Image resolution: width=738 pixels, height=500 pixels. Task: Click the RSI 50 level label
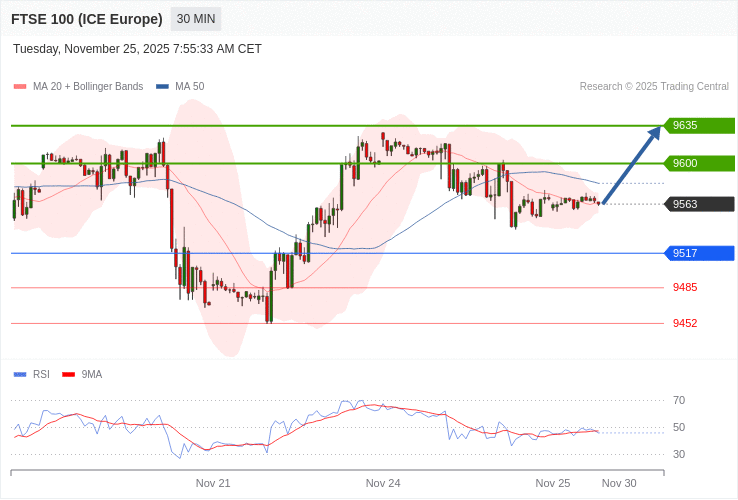679,427
